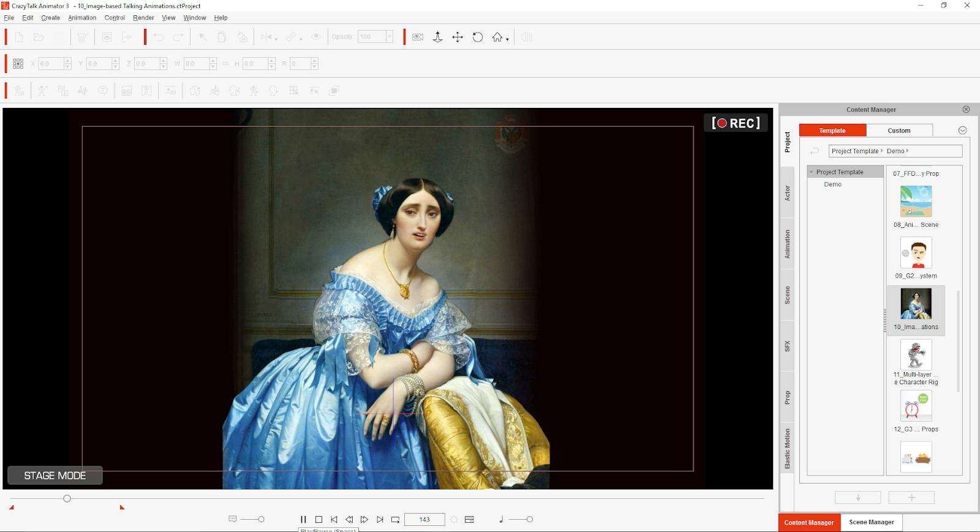Screen dimensions: 980x532
Task: Click Demo in the breadcrumb path
Action: point(895,151)
